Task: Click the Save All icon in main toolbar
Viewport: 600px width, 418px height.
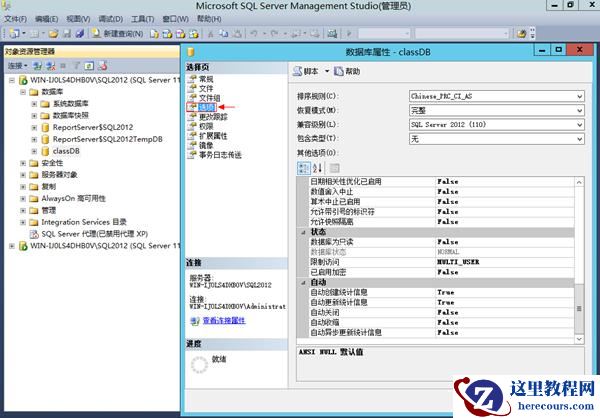Action: [x=80, y=34]
